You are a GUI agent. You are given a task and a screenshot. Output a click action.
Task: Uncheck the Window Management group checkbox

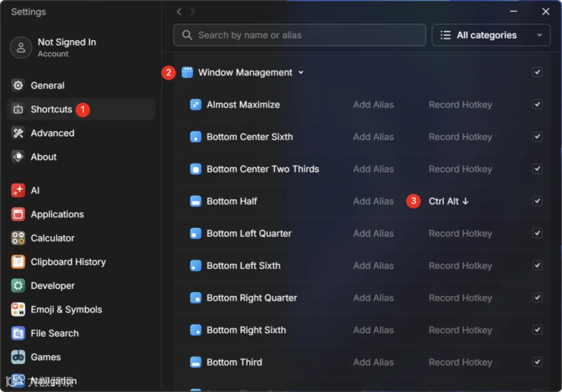click(537, 72)
